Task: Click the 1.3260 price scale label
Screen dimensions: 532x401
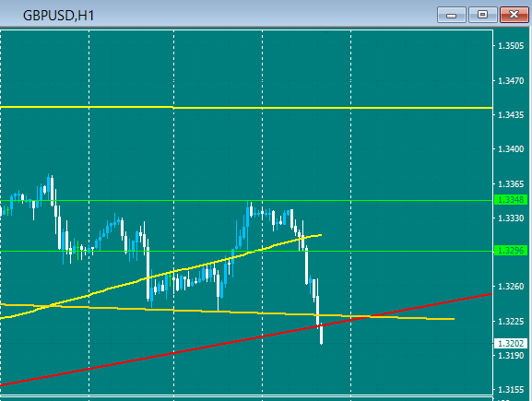Action: [x=511, y=287]
